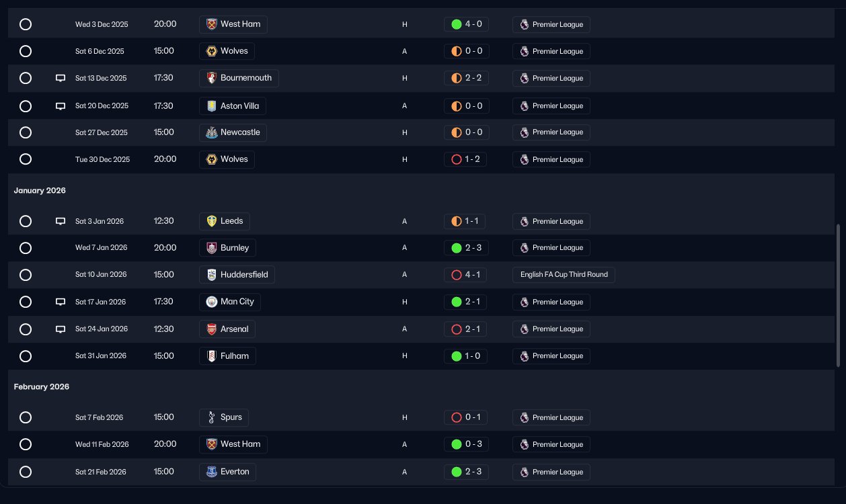Viewport: 846px width, 504px height.
Task: Click the Leeds club badge icon
Action: [x=212, y=221]
